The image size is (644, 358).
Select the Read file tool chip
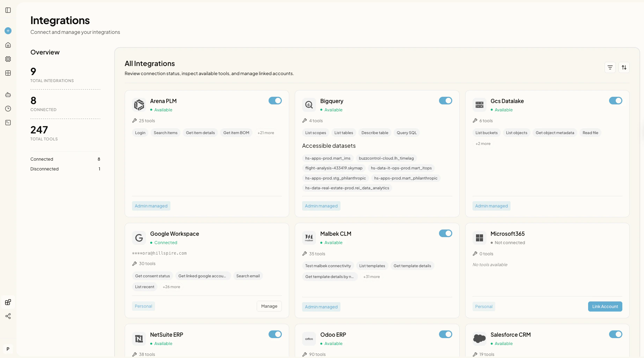tap(591, 133)
